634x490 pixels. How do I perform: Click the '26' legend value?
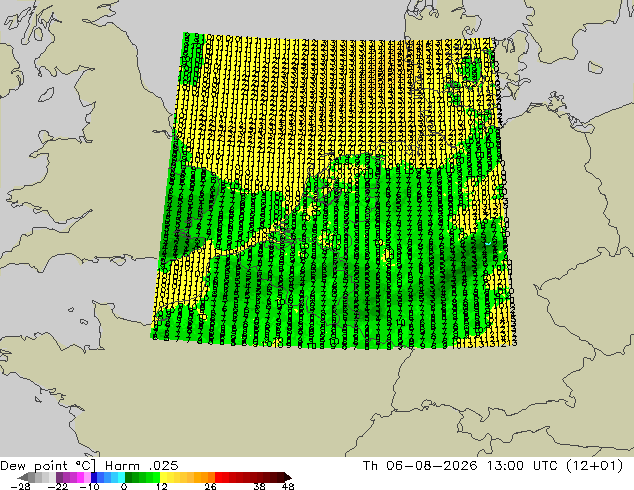210,486
